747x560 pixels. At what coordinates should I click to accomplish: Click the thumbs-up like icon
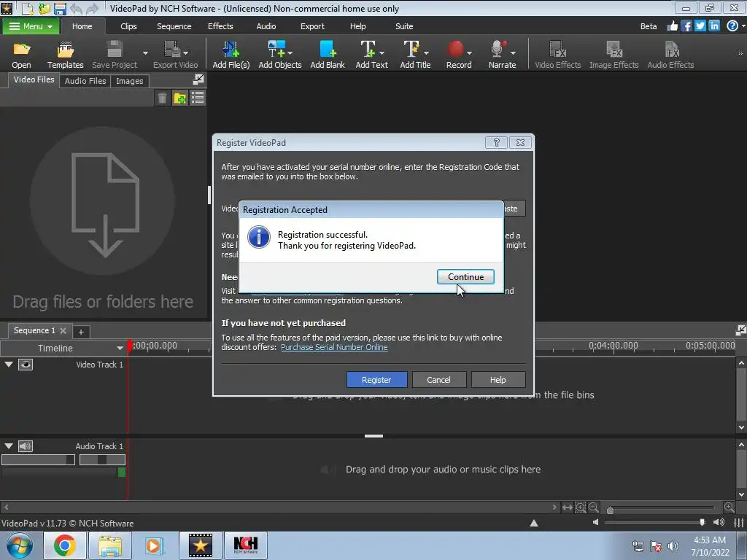point(672,26)
